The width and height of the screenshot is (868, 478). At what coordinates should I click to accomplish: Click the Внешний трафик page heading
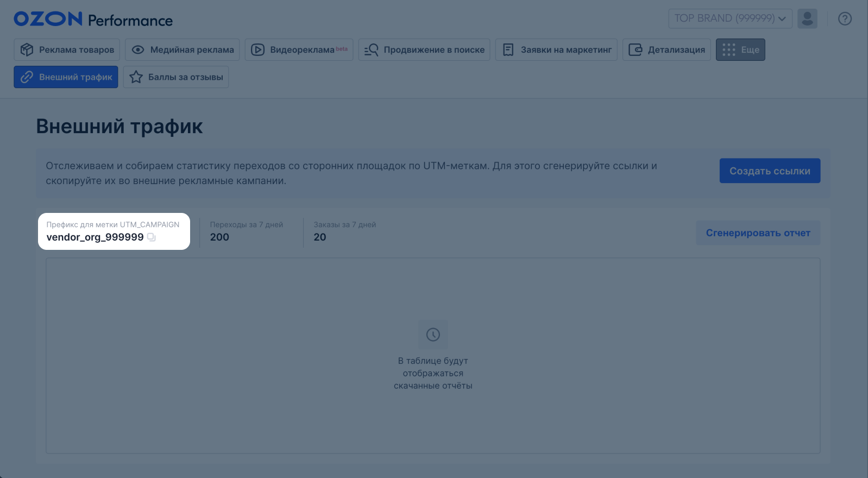119,127
